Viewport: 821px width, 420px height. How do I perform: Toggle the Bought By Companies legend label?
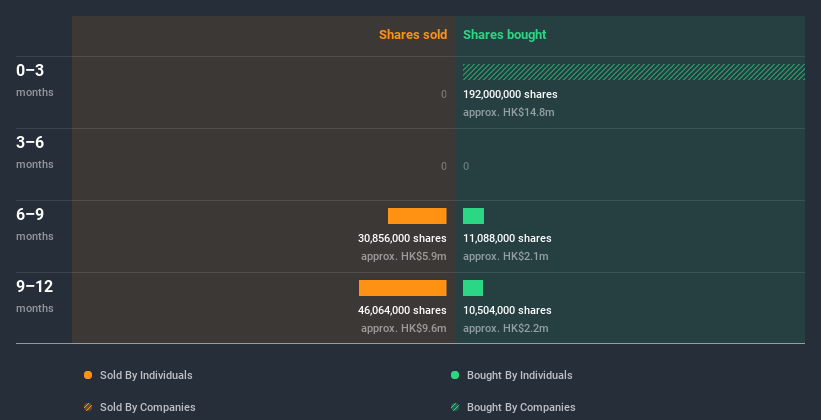(521, 407)
